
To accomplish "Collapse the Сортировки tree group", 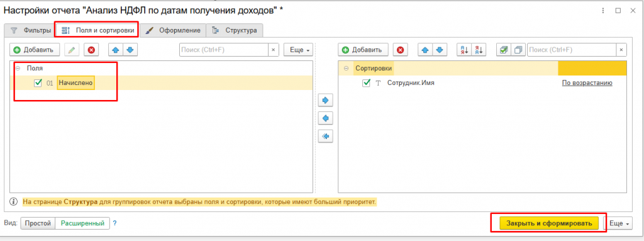I will click(x=347, y=68).
